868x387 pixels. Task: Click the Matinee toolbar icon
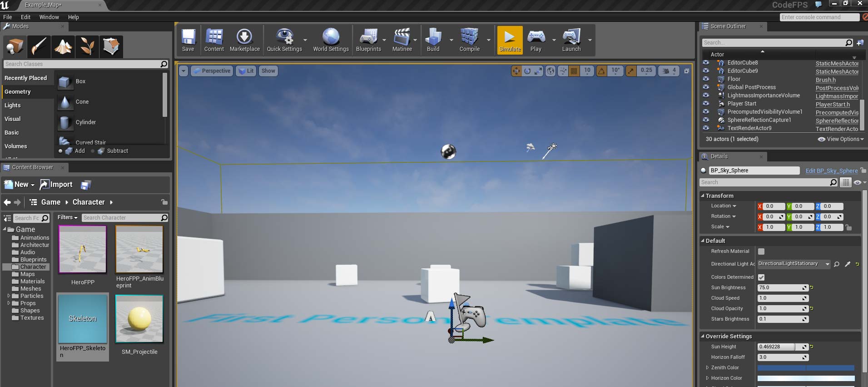[402, 40]
